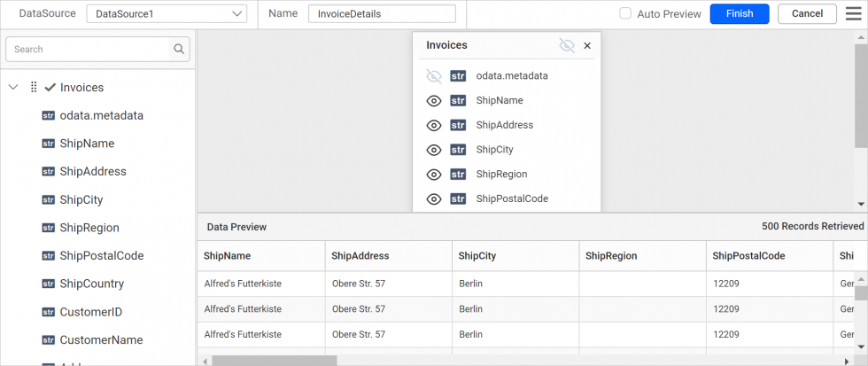
Task: Click the Invoices card title
Action: coord(446,45)
